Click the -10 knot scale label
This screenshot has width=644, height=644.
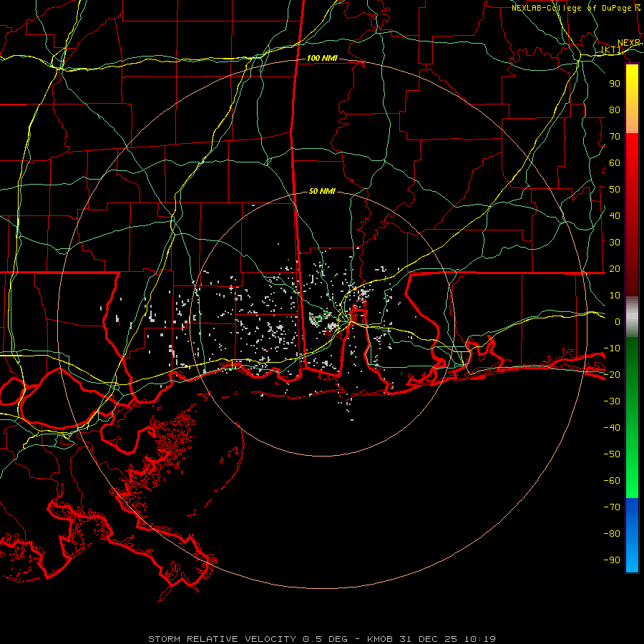(612, 348)
